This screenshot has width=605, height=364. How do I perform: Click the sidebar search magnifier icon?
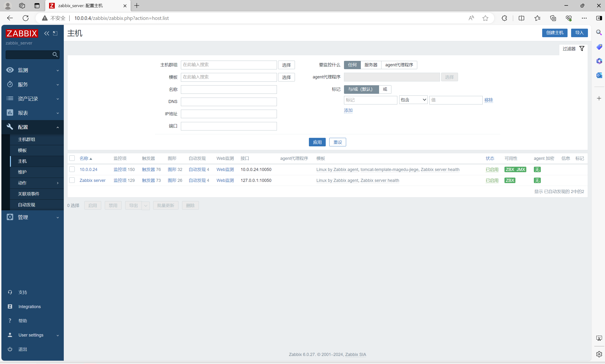tap(55, 54)
